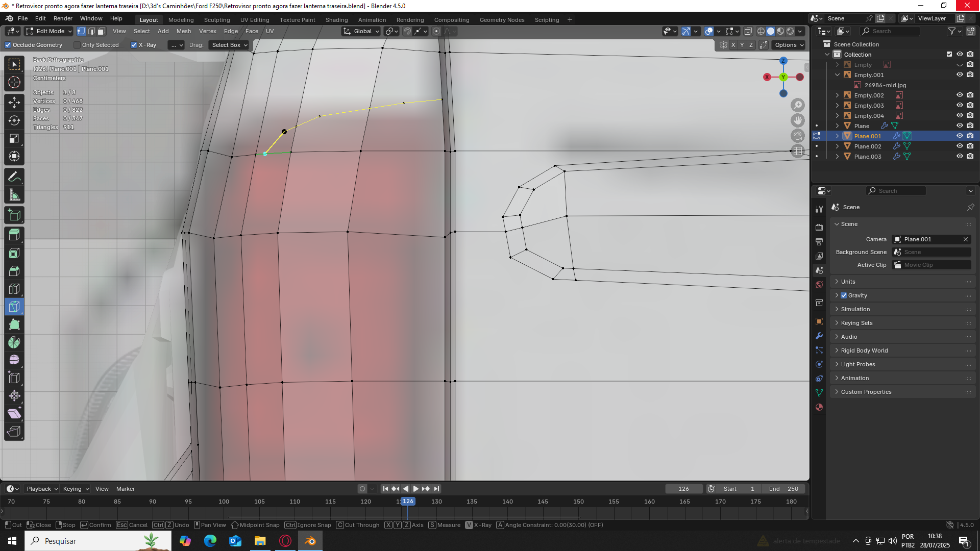Click the Options button in viewport header
Image resolution: width=980 pixels, height=551 pixels.
(789, 45)
